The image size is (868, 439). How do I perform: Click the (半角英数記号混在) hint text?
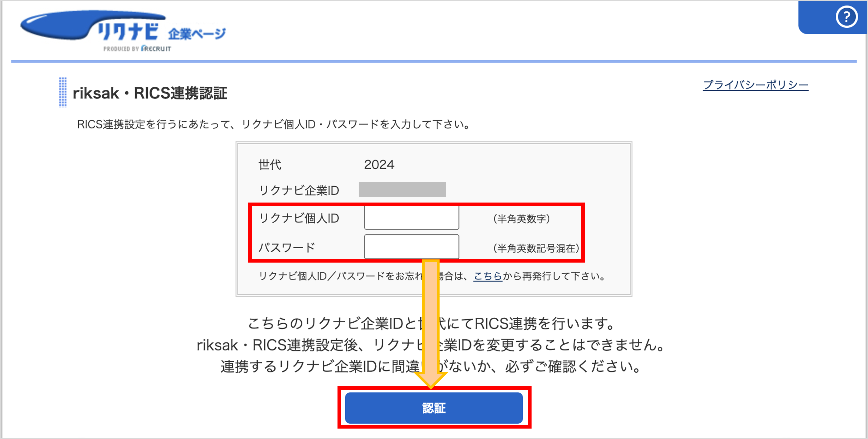[x=536, y=248]
